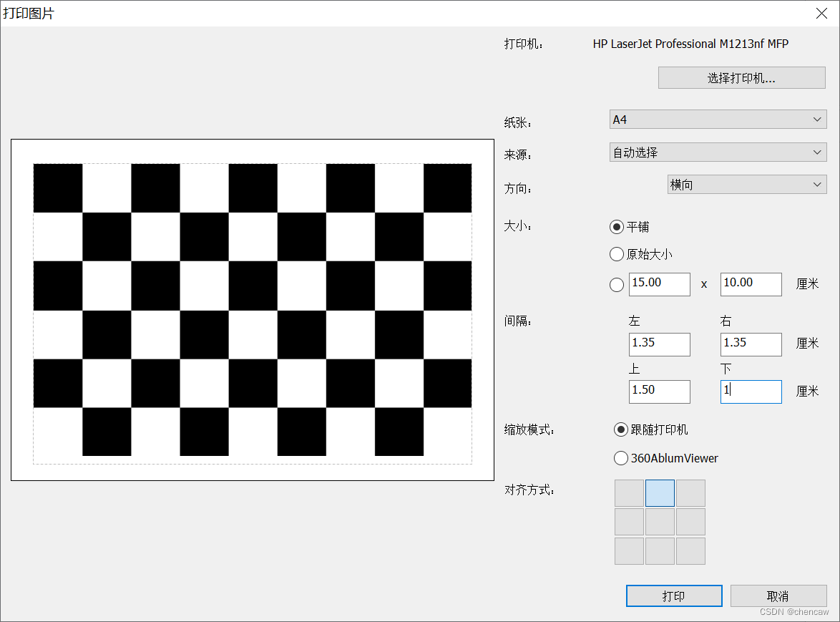Open the 纸张 A4 dropdown
Screen dimensions: 840x622
(x=718, y=119)
